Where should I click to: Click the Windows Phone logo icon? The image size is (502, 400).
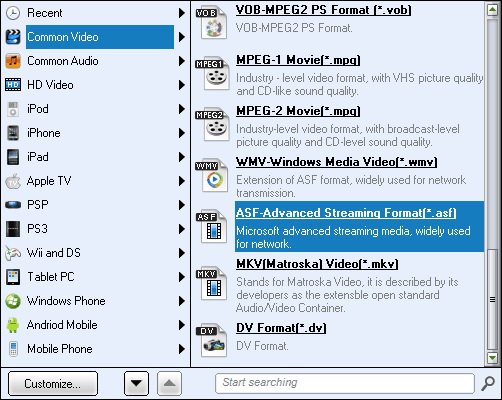point(13,301)
